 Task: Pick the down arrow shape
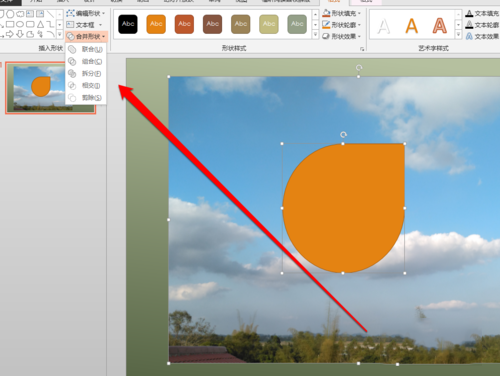point(20,34)
